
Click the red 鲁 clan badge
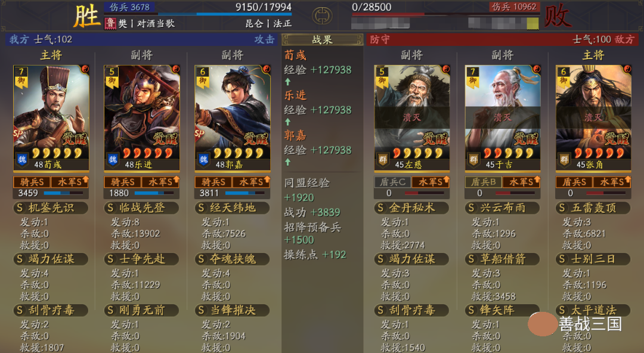[x=110, y=23]
